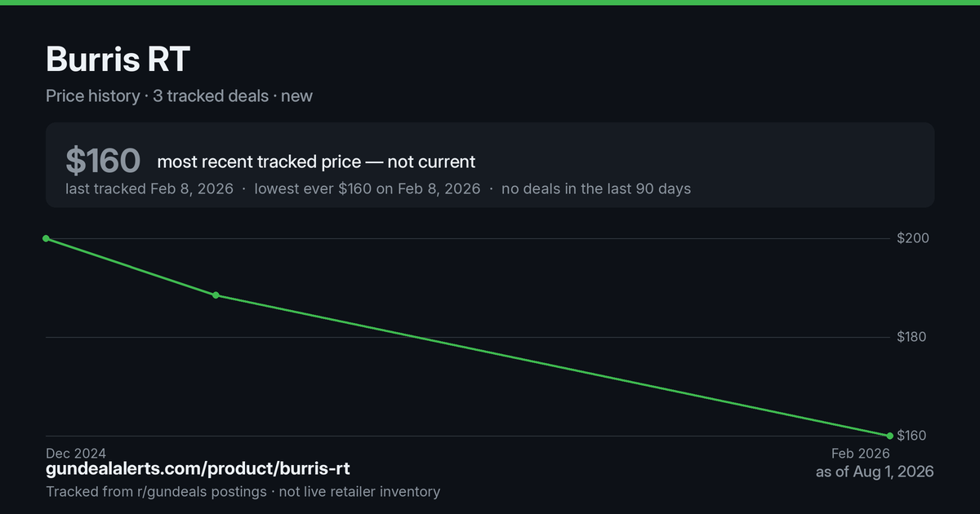
Task: Click 'most recent tracked price — not current' text
Action: pyautogui.click(x=316, y=162)
